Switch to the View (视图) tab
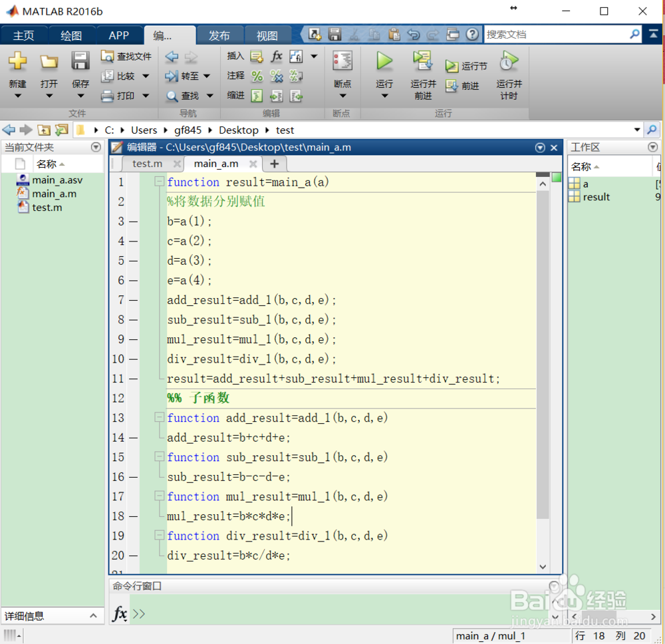This screenshot has height=644, width=665. (x=267, y=35)
